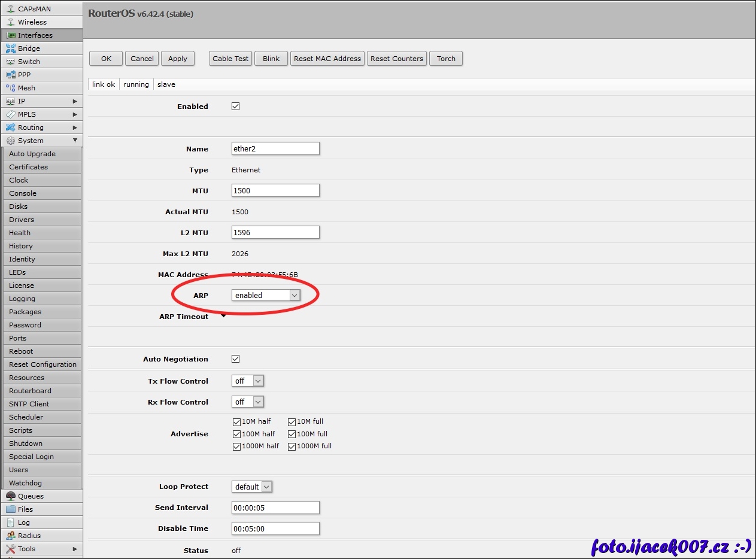The image size is (756, 559).
Task: Disable 1000M full advertise option
Action: [292, 446]
